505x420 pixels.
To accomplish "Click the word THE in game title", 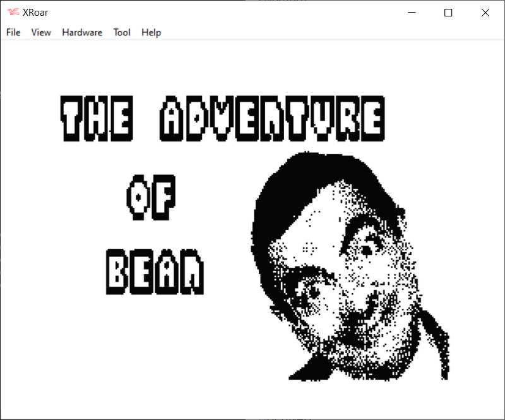I will tap(97, 119).
